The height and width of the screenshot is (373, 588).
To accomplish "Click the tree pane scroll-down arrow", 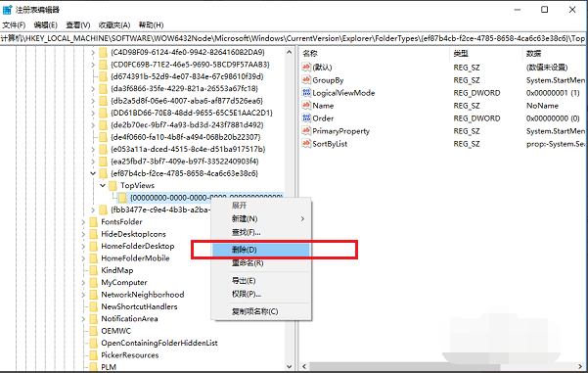I will 290,366.
